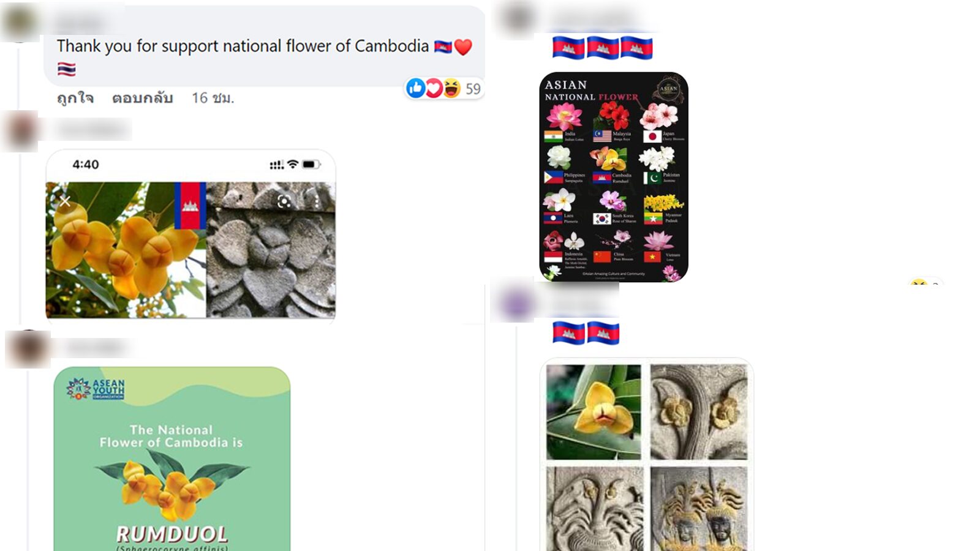Close the phone screenshot viewer X icon
This screenshot has width=980, height=551.
coord(65,201)
